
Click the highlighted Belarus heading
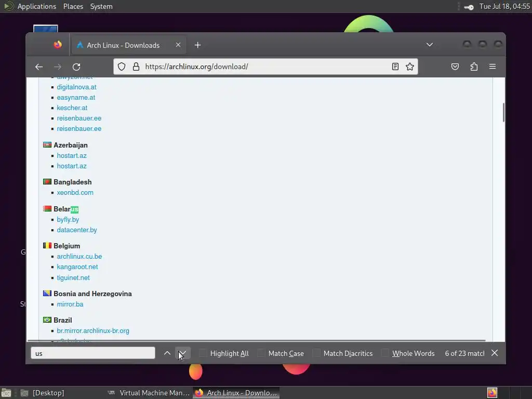click(x=66, y=209)
